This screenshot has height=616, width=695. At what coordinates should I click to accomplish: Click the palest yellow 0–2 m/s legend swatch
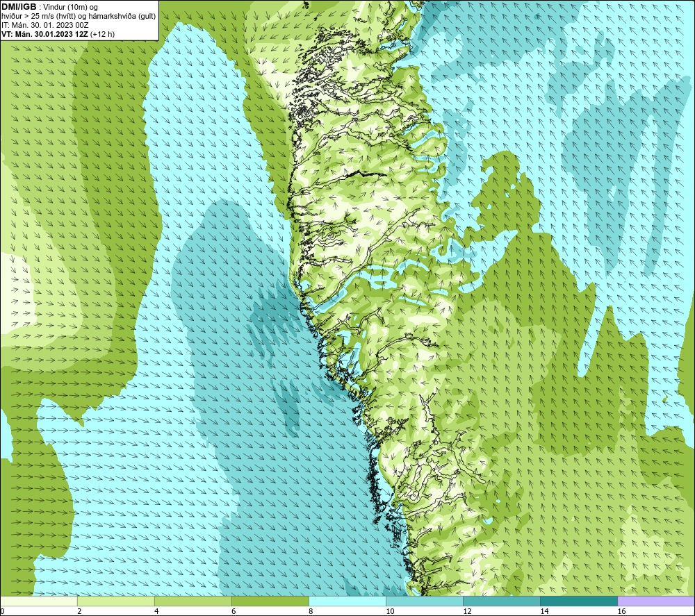39,601
